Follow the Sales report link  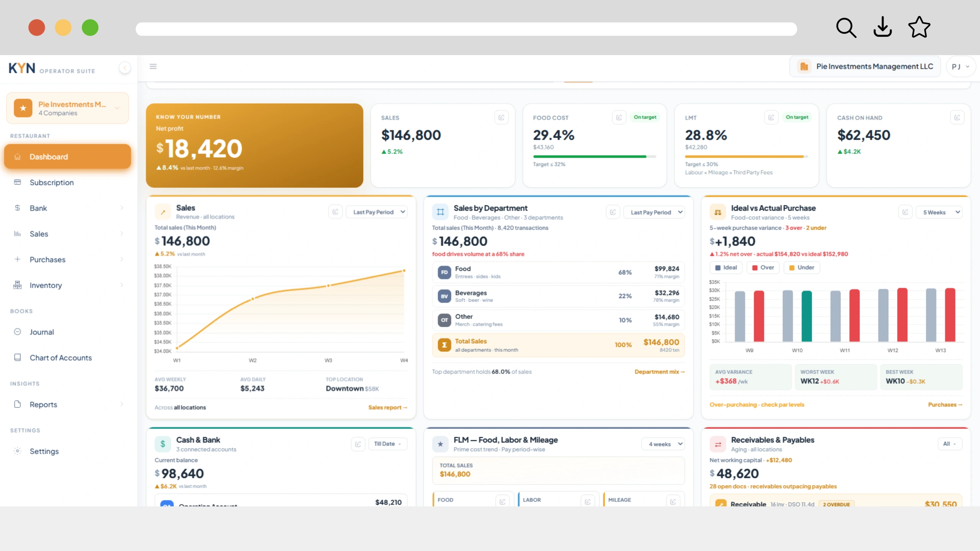[387, 408]
